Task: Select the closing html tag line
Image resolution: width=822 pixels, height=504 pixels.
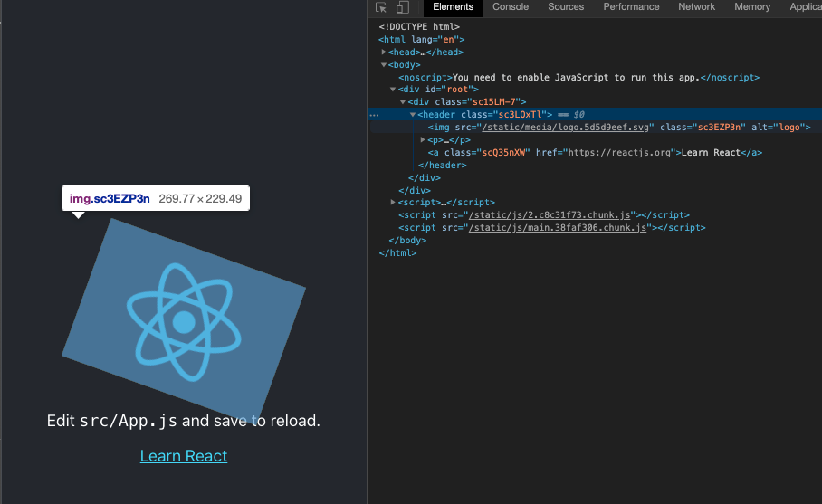Action: click(x=397, y=252)
